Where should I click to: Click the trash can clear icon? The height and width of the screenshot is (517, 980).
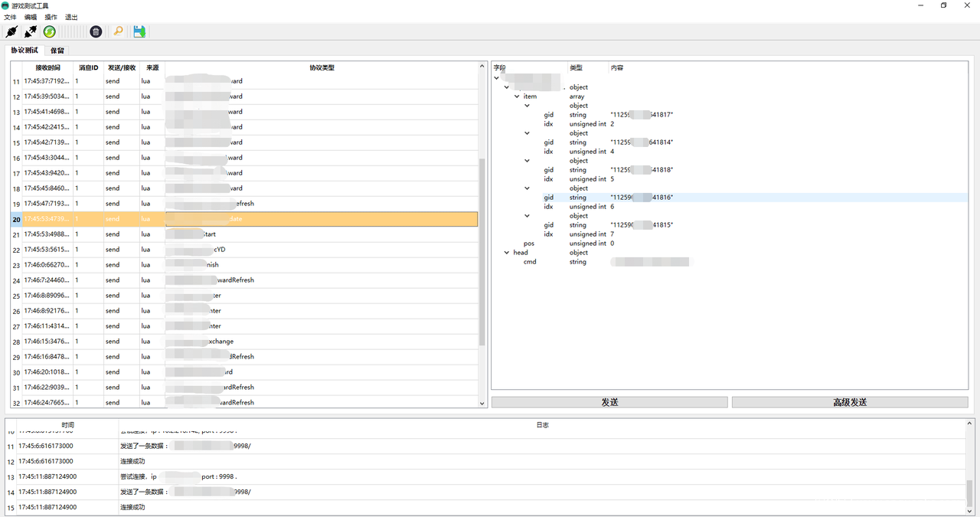(96, 31)
